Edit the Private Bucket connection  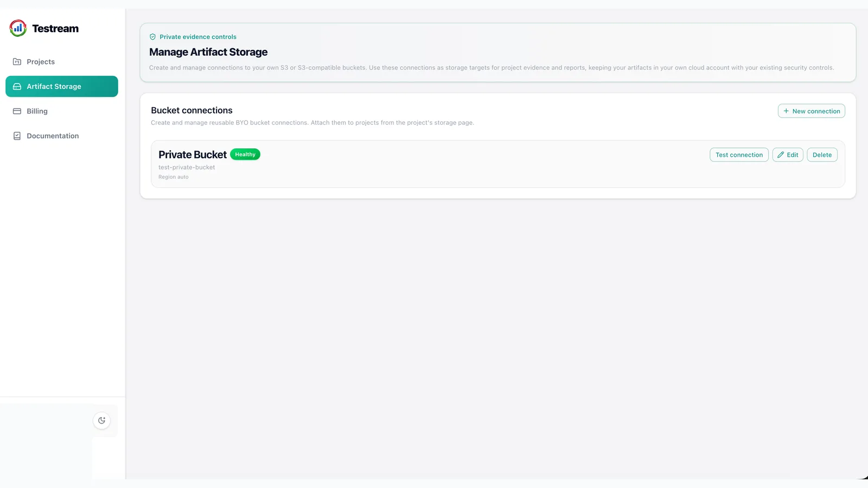point(788,155)
